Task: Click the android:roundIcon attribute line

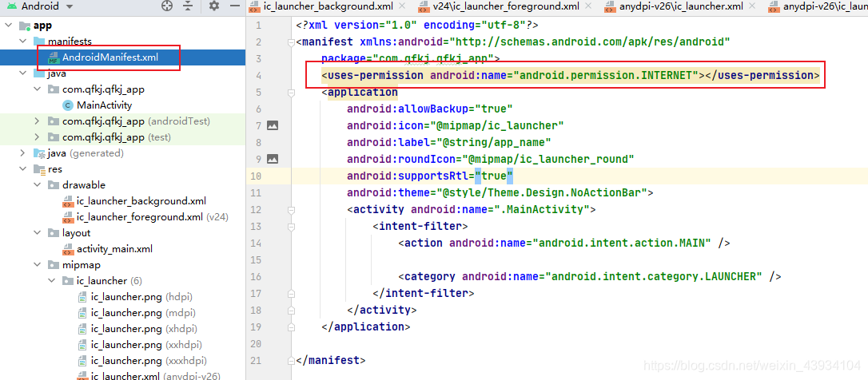Action: coord(491,160)
